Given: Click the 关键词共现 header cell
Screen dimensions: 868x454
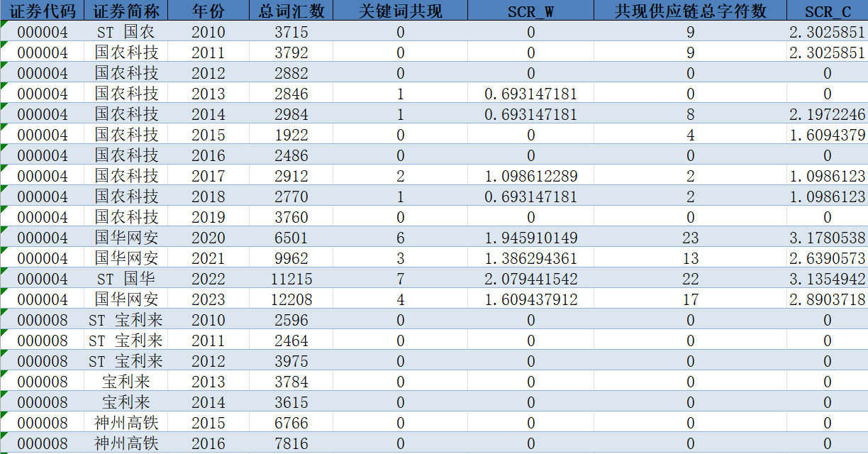Looking at the screenshot, I should pyautogui.click(x=401, y=11).
